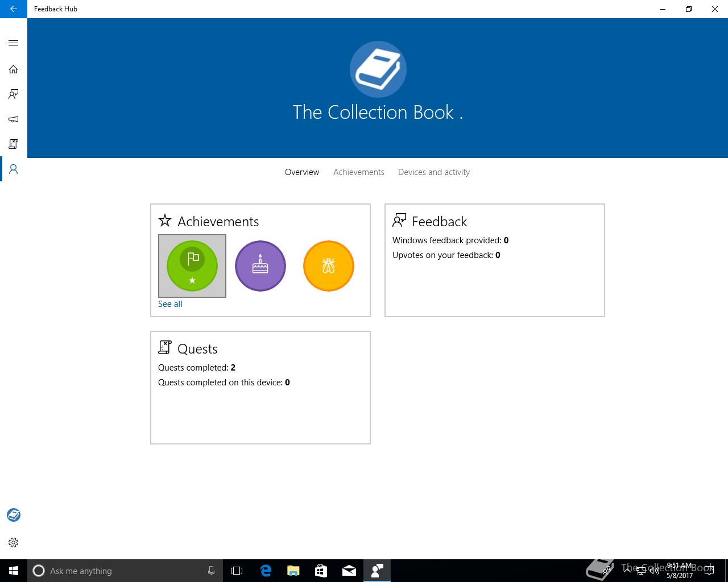
Task: Select the purple birthday cake achievement badge
Action: 260,266
